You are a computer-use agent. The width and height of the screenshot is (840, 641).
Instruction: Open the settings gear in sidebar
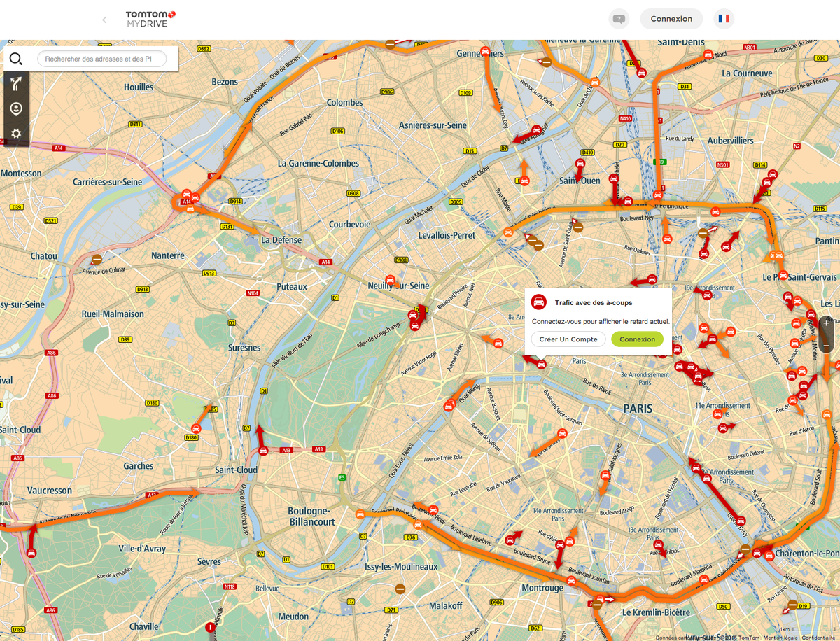(x=16, y=133)
